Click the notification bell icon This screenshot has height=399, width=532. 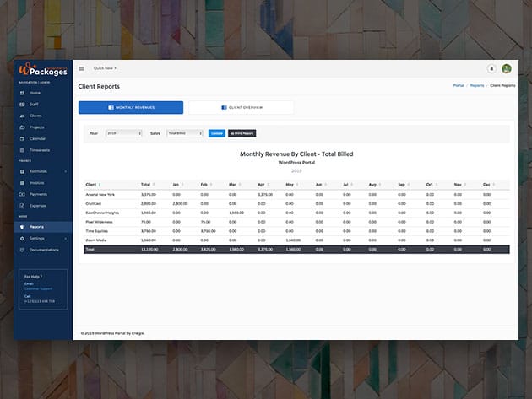[491, 68]
